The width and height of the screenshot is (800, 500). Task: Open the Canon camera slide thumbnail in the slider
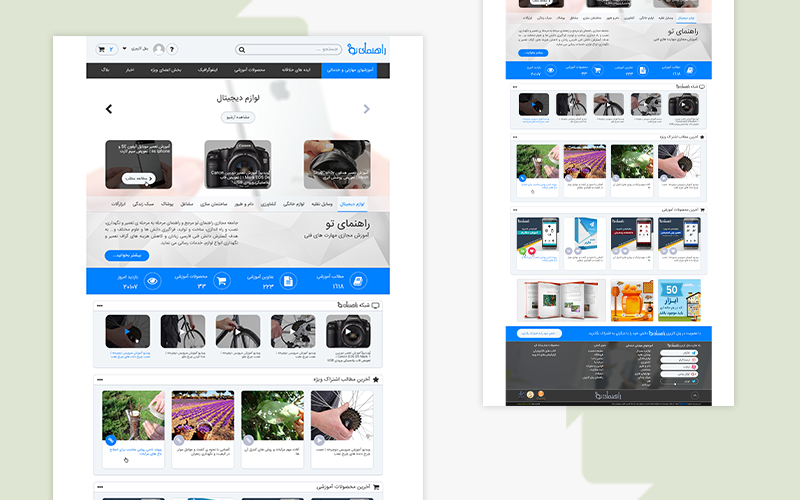pos(238,164)
